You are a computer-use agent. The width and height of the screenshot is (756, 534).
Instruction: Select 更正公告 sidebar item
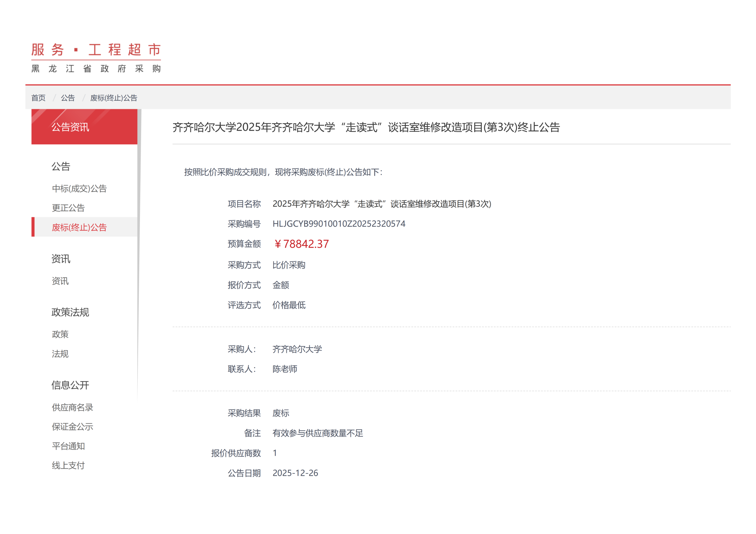click(x=68, y=208)
